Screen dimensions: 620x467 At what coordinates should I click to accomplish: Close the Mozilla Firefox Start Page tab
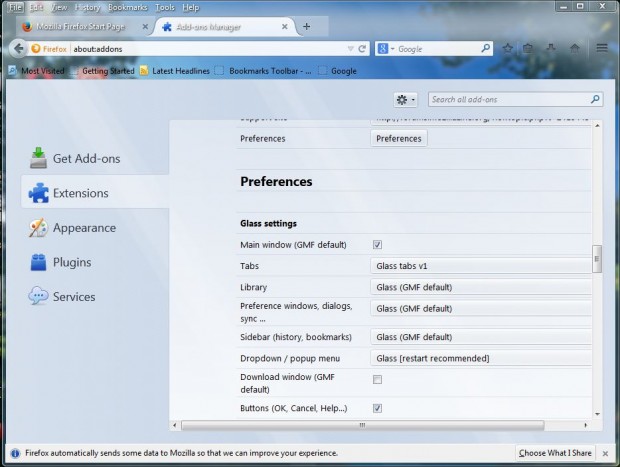point(145,26)
